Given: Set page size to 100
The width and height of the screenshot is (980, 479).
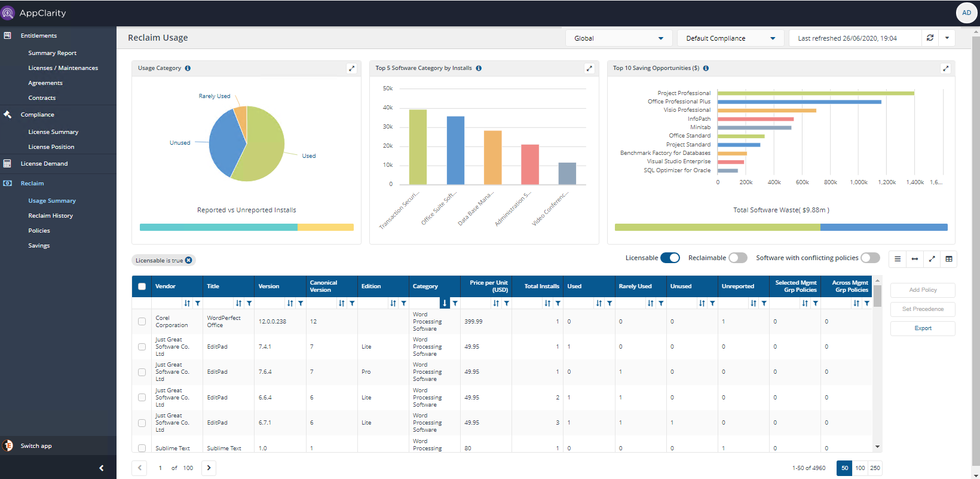Looking at the screenshot, I should click(x=860, y=468).
